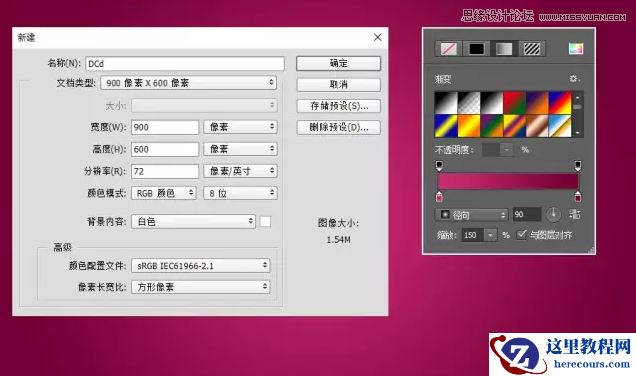Select the Solid Color fill type icon

click(476, 49)
